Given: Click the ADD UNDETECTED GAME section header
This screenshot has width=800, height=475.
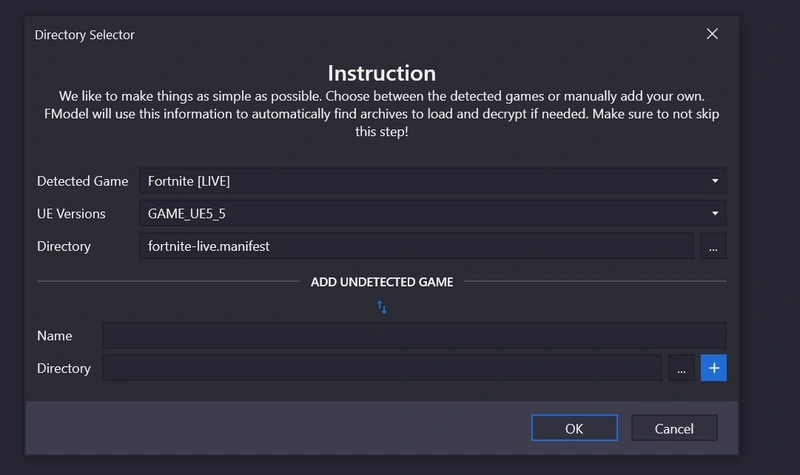Looking at the screenshot, I should tap(382, 282).
